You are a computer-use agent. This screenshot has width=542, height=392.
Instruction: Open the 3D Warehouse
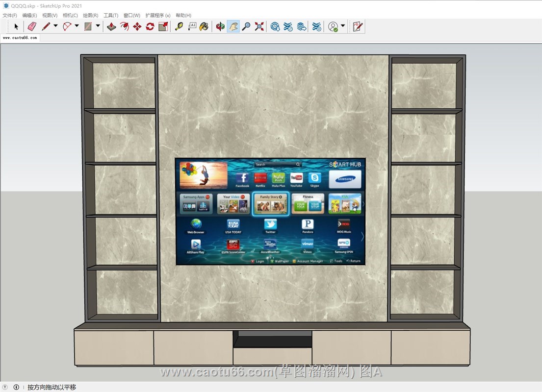(x=275, y=26)
